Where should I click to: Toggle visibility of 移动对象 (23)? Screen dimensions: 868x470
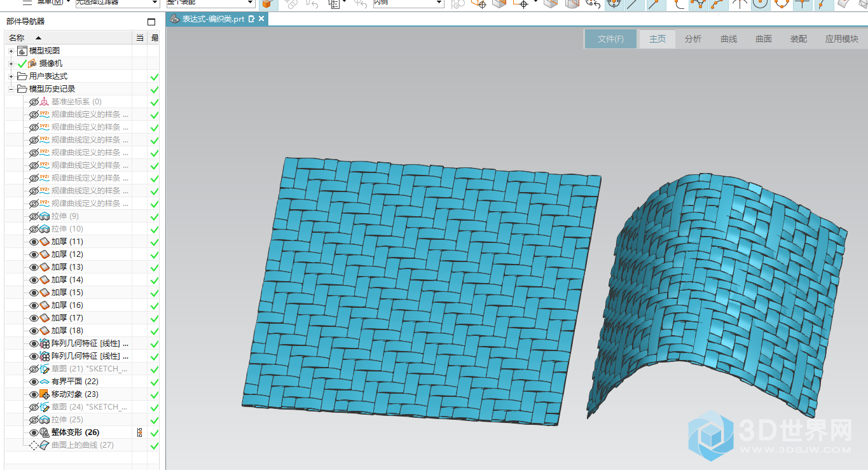click(34, 394)
